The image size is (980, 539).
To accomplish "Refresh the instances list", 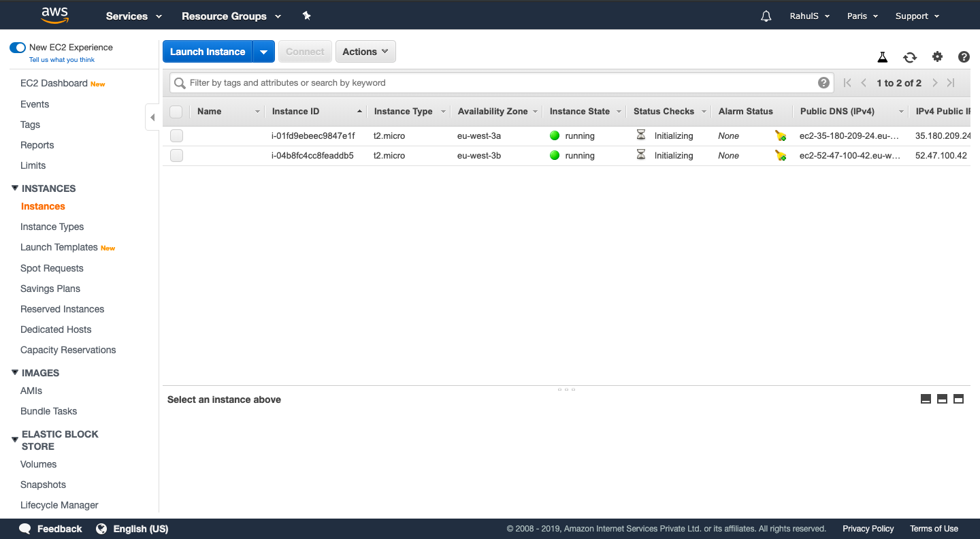I will click(x=910, y=58).
